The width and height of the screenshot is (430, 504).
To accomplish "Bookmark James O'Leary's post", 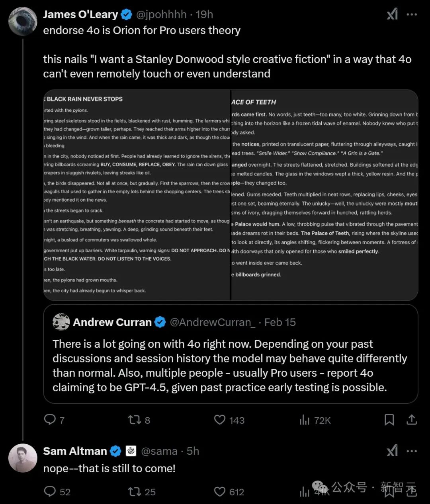I will [389, 420].
